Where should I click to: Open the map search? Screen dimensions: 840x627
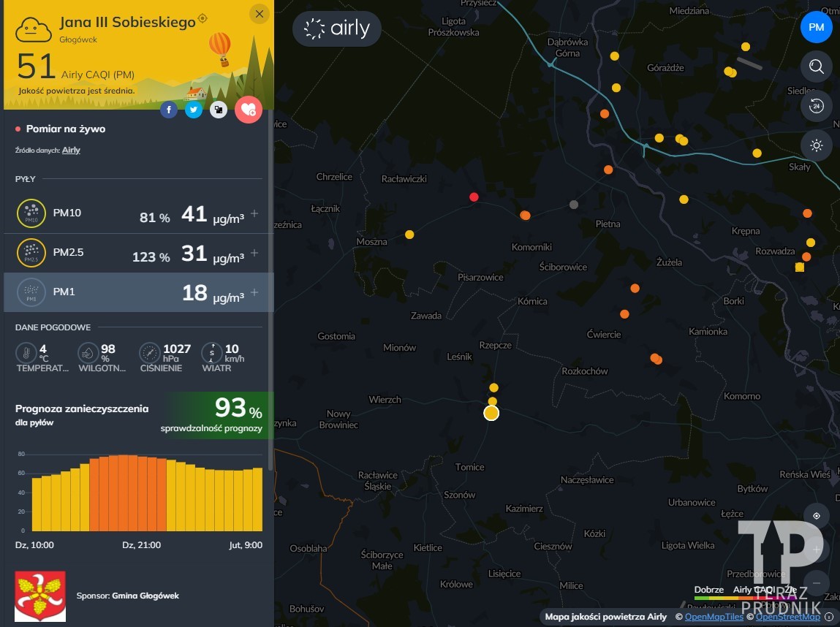coord(816,66)
